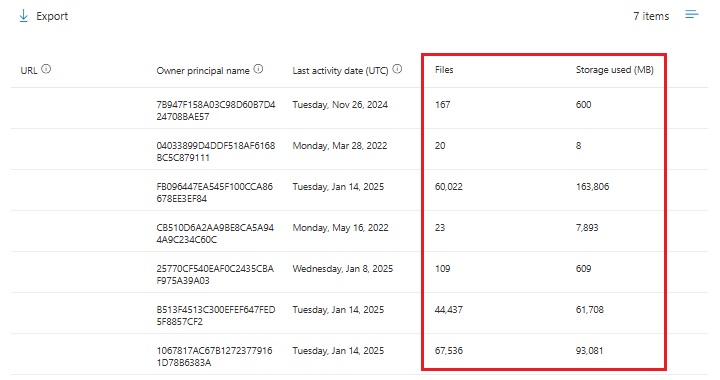Select owner B513F4513C300EFEF647FED5F8857CF2
720x380 pixels.
pos(216,316)
